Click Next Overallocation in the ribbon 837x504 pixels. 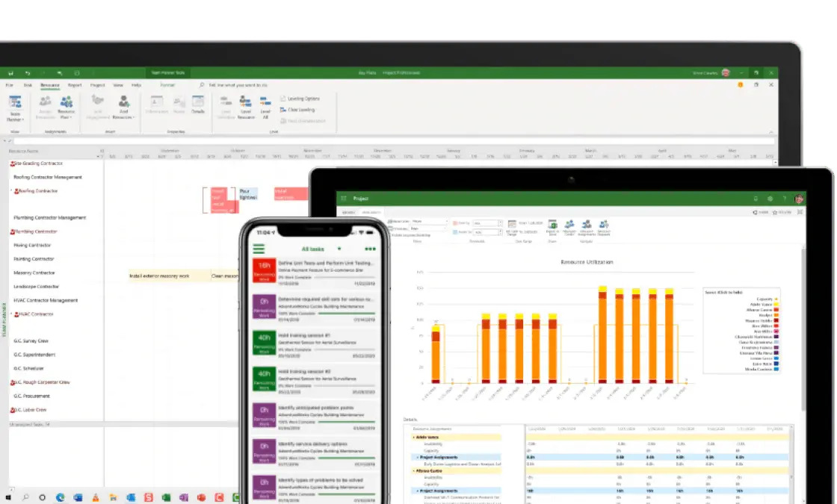coord(303,121)
